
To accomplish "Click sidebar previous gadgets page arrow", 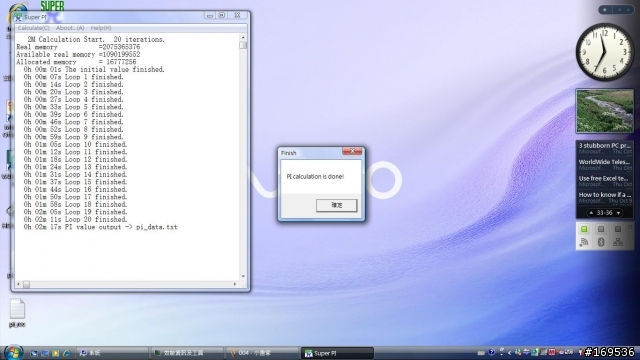I will 619,10.
